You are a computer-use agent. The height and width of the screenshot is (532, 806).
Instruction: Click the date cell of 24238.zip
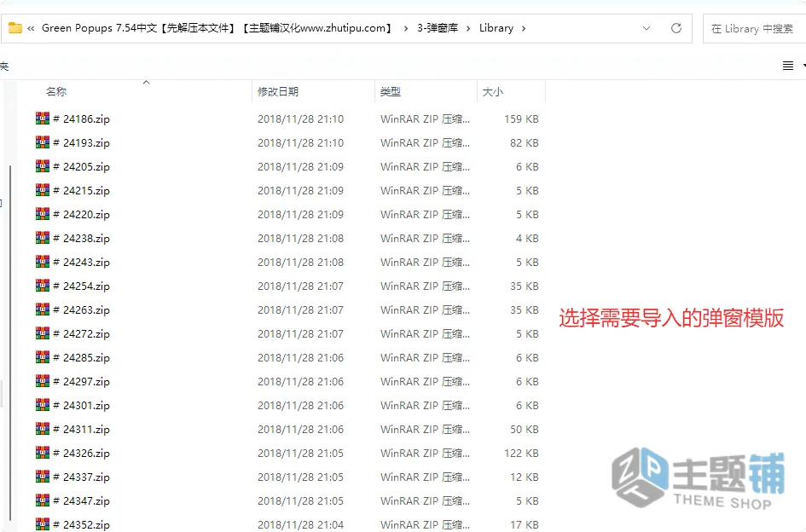[301, 238]
